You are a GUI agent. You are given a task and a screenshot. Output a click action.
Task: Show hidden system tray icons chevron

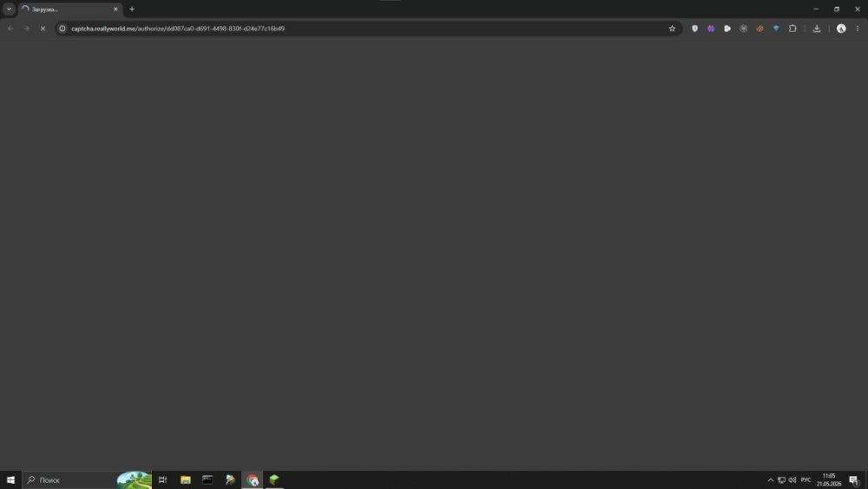pyautogui.click(x=770, y=479)
